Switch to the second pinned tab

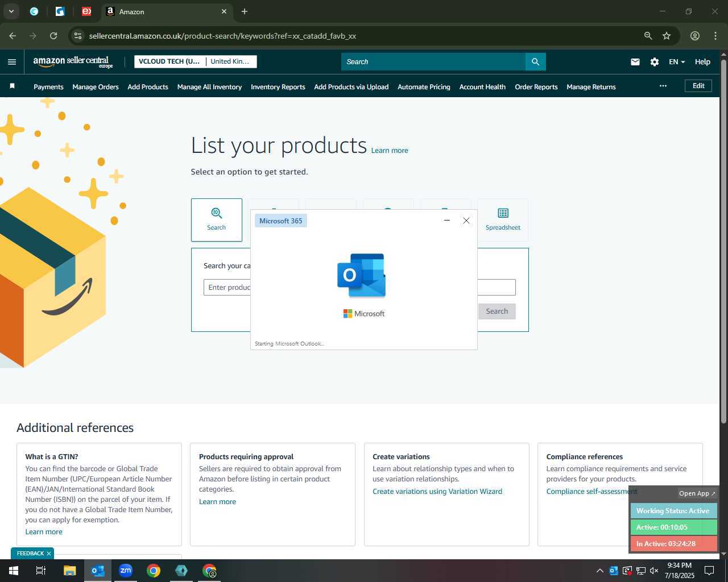pyautogui.click(x=60, y=11)
